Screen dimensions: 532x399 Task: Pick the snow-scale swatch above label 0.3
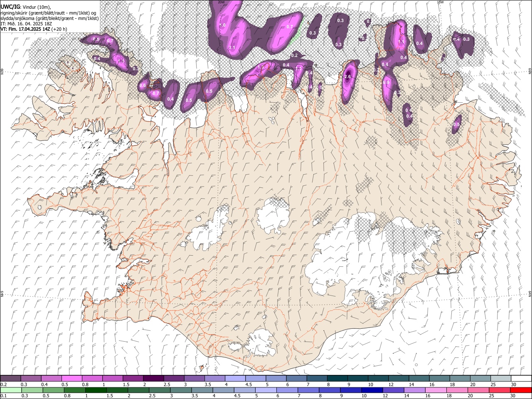31,378
